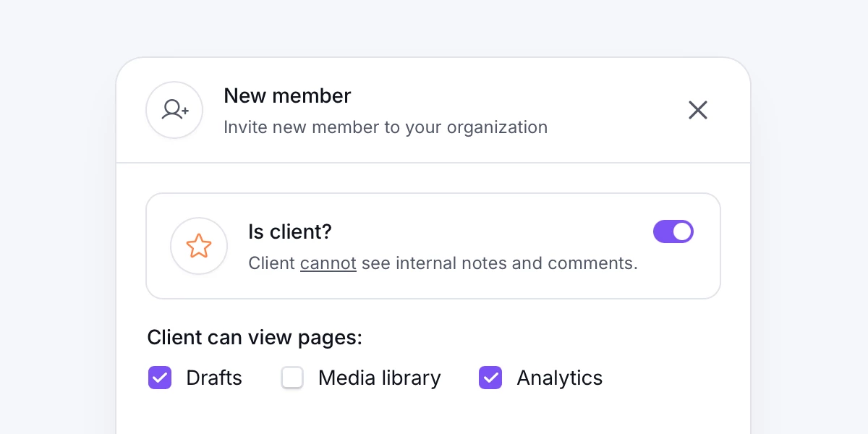Click the starred circle in the client card

click(x=199, y=246)
